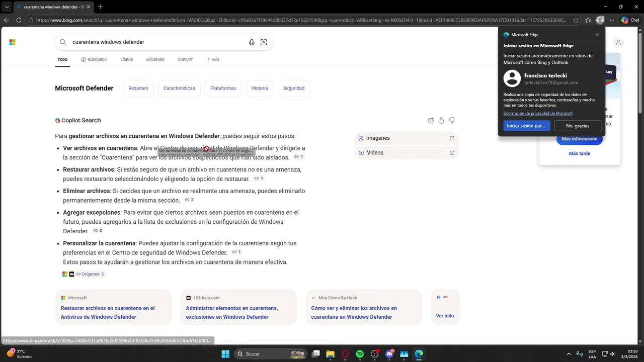The width and height of the screenshot is (644, 362).
Task: Open Task View on the taskbar
Action: [x=315, y=354]
